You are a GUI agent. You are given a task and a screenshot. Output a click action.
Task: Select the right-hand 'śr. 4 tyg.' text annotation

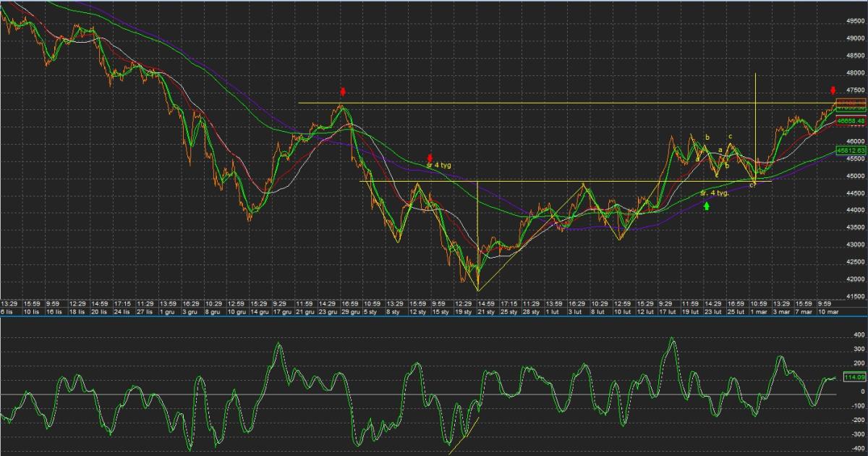(x=714, y=193)
